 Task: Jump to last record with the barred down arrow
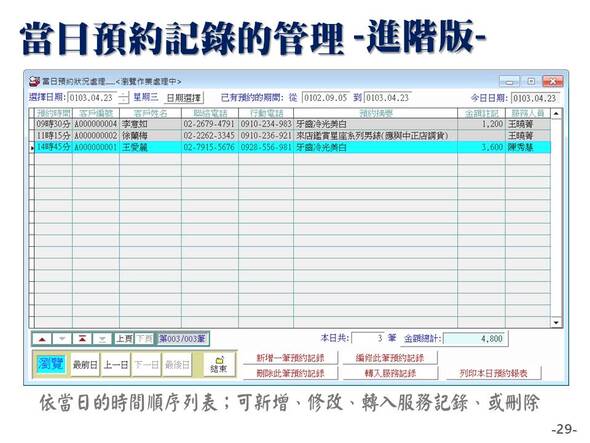[102, 339]
